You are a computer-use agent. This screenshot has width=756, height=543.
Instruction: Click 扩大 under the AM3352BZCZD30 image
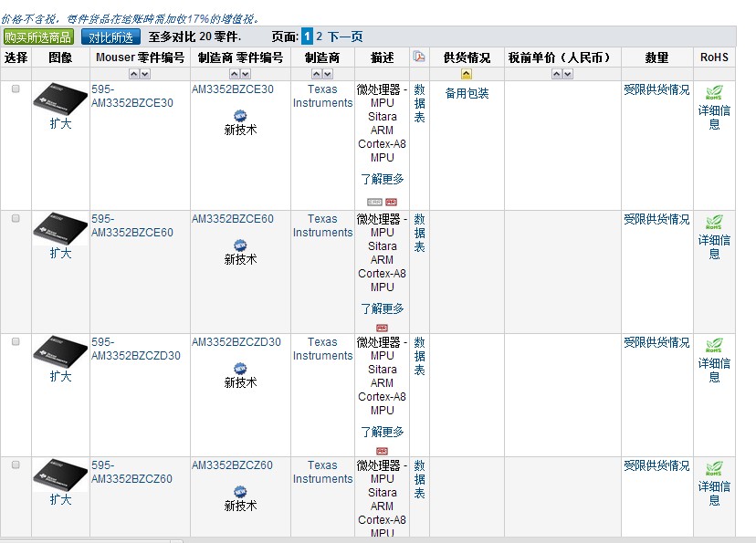(60, 377)
